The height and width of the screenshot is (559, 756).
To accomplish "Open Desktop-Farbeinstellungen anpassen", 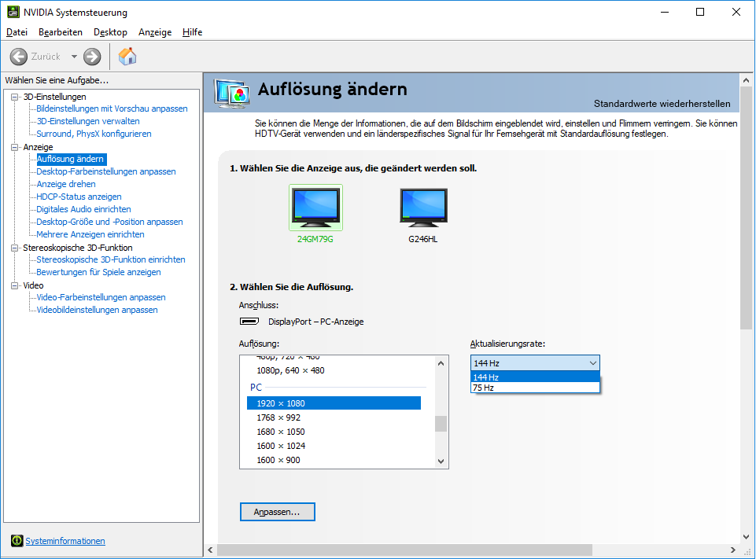I will 106,171.
